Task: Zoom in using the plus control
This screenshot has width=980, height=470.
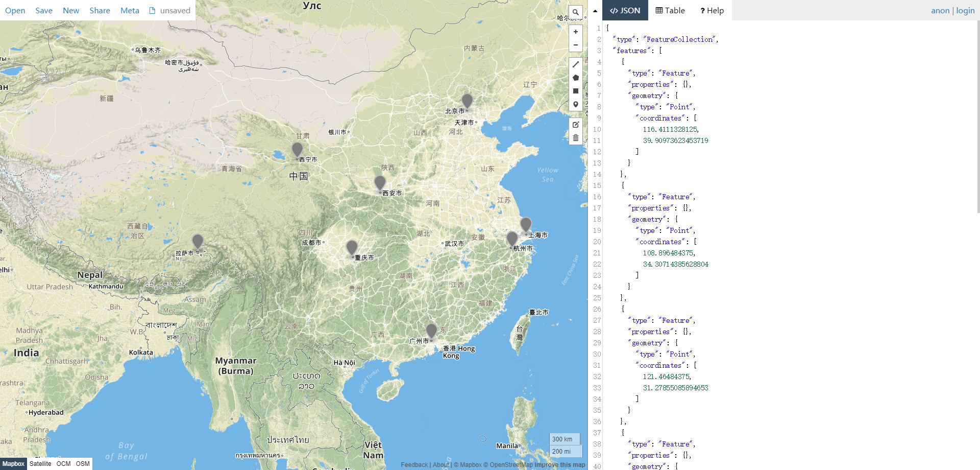Action: [576, 33]
